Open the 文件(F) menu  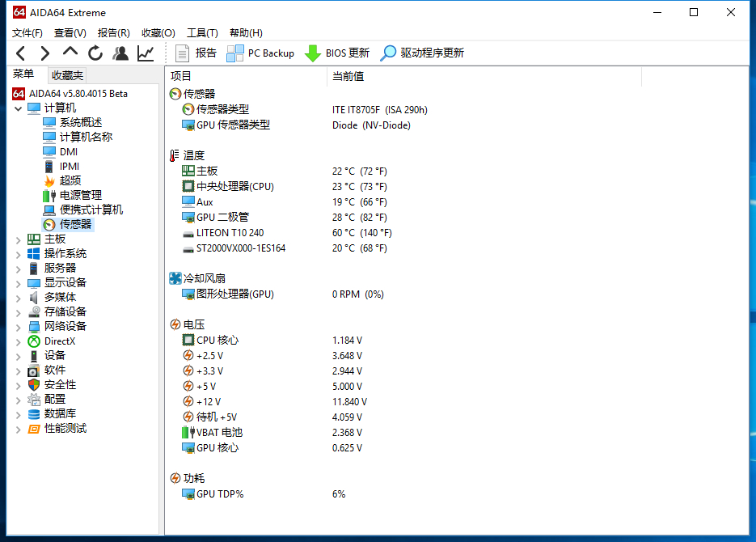click(27, 33)
